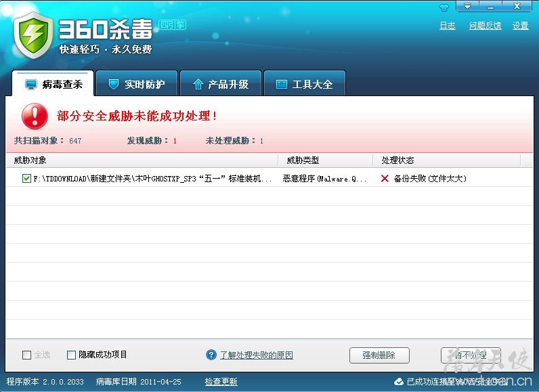539x392 pixels.
Task: Switch to the 工具大全 tab
Action: coord(305,83)
